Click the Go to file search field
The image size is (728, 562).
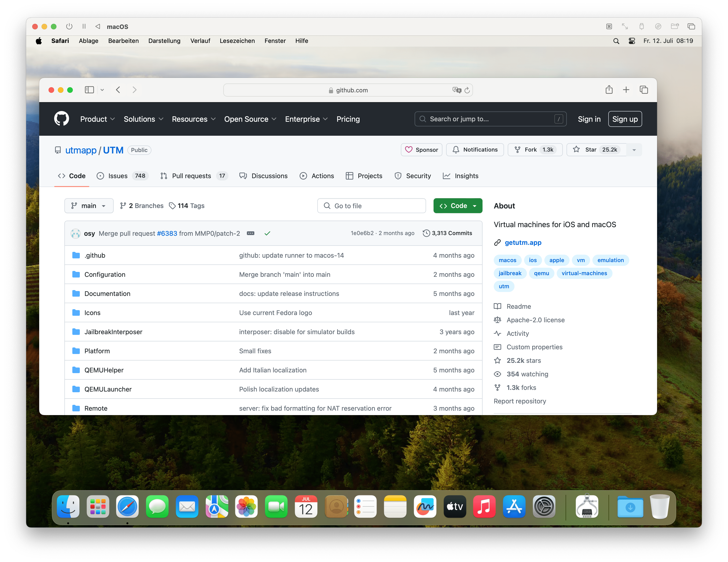pyautogui.click(x=371, y=205)
